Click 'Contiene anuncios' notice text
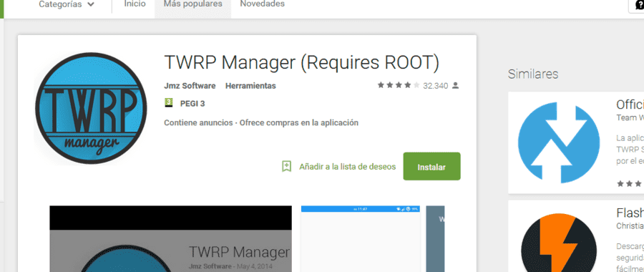This screenshot has height=272, width=644. click(x=198, y=122)
